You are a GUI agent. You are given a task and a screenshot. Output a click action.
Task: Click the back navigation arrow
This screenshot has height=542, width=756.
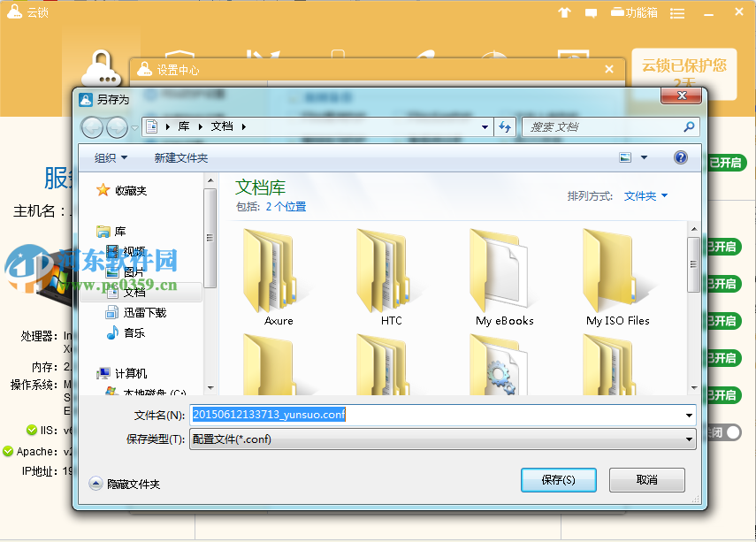92,127
